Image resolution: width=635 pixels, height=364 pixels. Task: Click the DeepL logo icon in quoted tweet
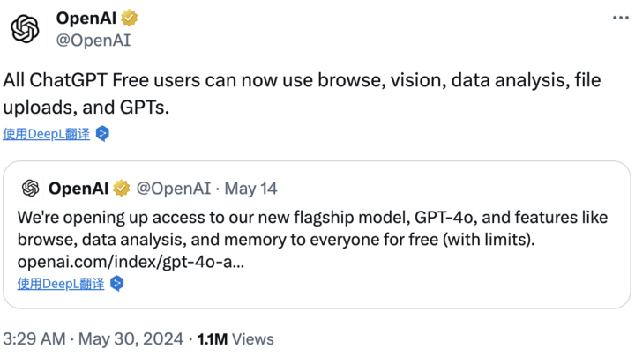tap(117, 284)
